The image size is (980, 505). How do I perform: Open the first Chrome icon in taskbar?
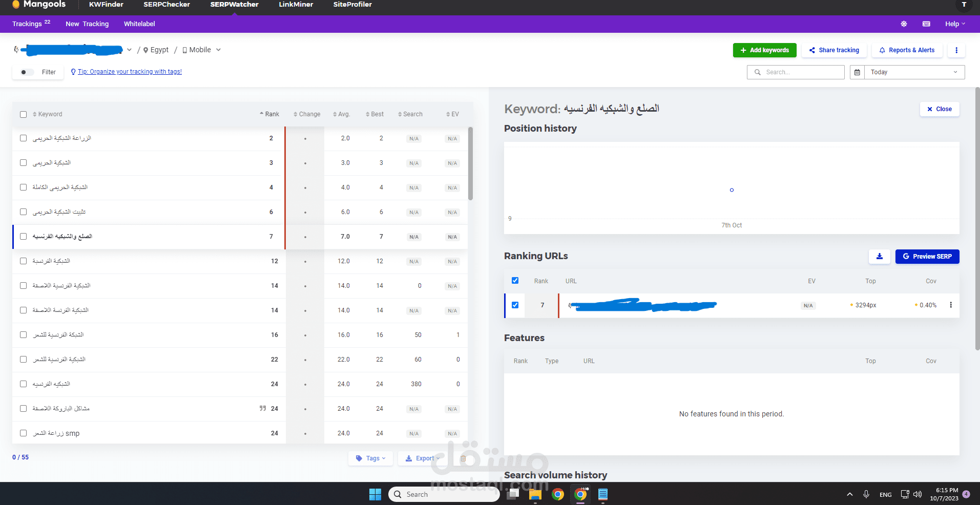pos(558,494)
